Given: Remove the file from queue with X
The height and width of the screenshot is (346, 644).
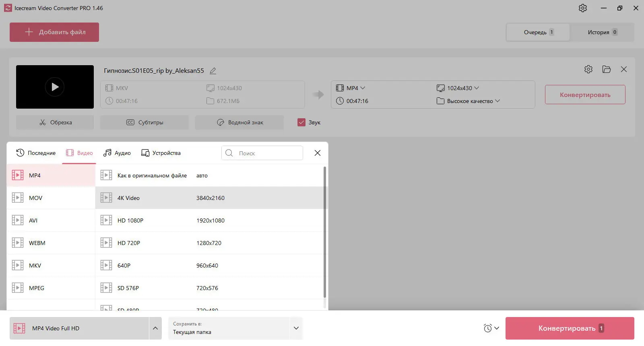Looking at the screenshot, I should [623, 69].
